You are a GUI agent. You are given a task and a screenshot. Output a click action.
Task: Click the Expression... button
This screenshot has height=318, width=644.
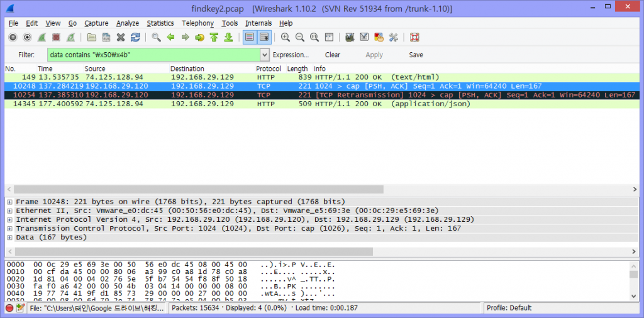coord(291,55)
